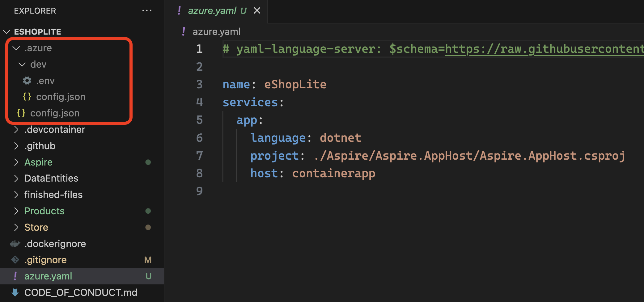
Task: Click Docker whale icon beside .dockerignore
Action: (15, 244)
